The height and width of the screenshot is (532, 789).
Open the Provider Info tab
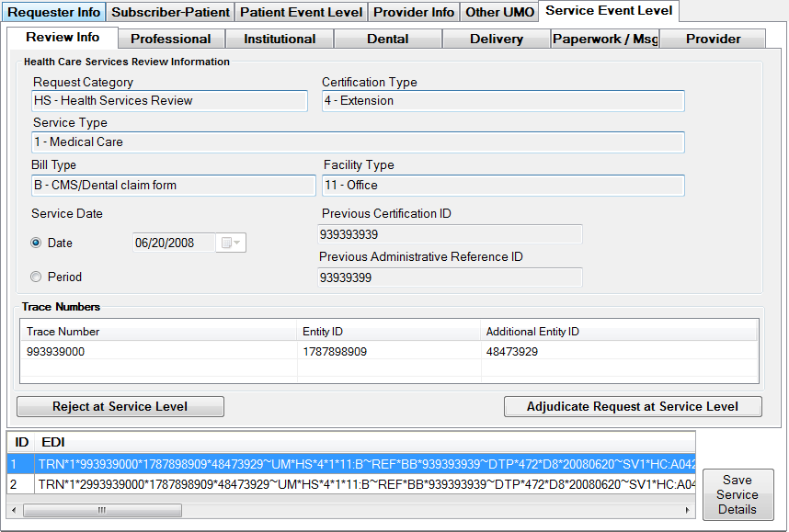pyautogui.click(x=413, y=12)
